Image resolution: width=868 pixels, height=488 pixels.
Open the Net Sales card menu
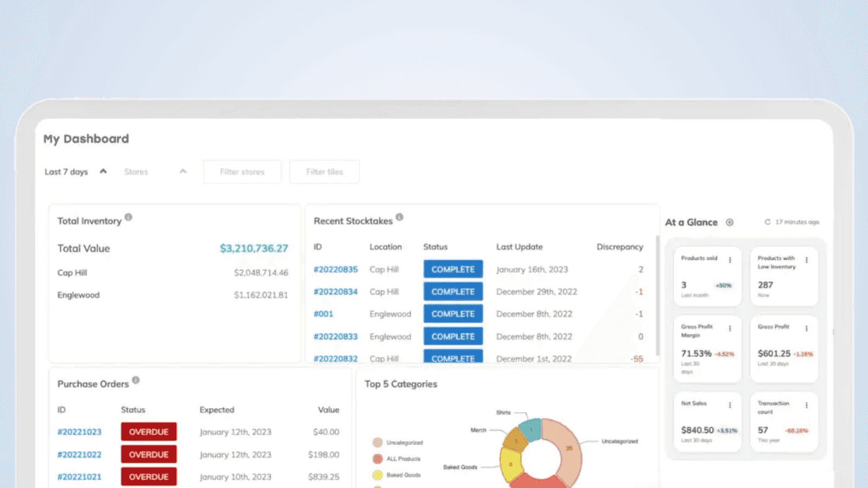coord(731,405)
